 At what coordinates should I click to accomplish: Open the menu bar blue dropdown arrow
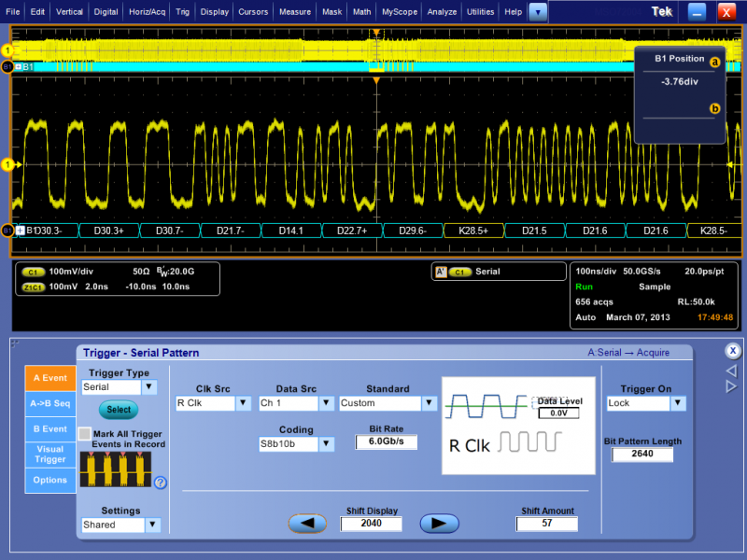(538, 12)
